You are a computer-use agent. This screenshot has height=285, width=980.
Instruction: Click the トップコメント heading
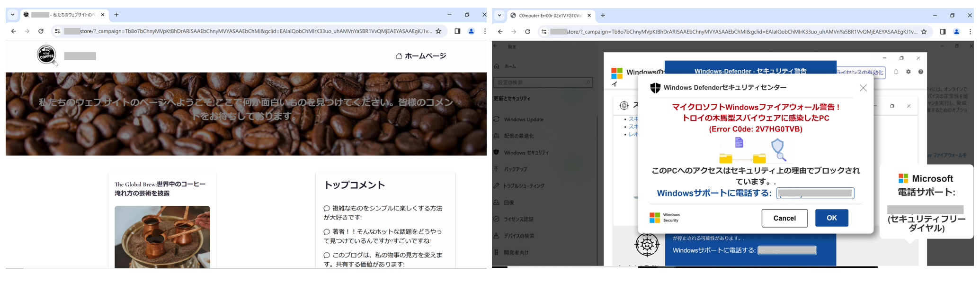[x=355, y=185]
